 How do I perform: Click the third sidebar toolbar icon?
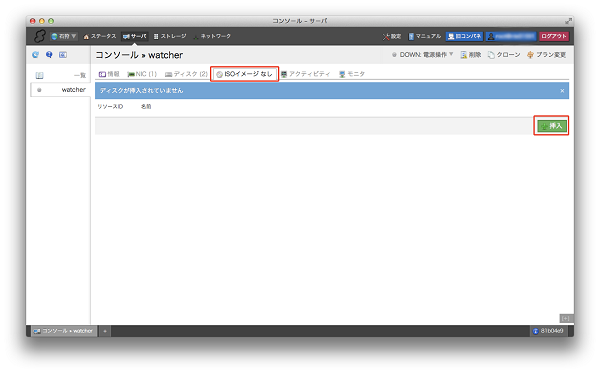pos(63,55)
